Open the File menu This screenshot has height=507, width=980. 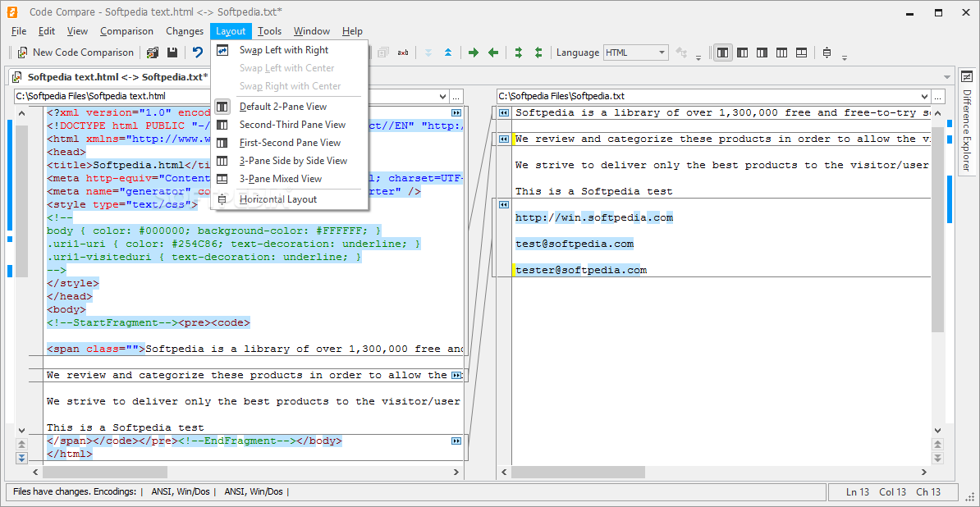click(x=19, y=31)
